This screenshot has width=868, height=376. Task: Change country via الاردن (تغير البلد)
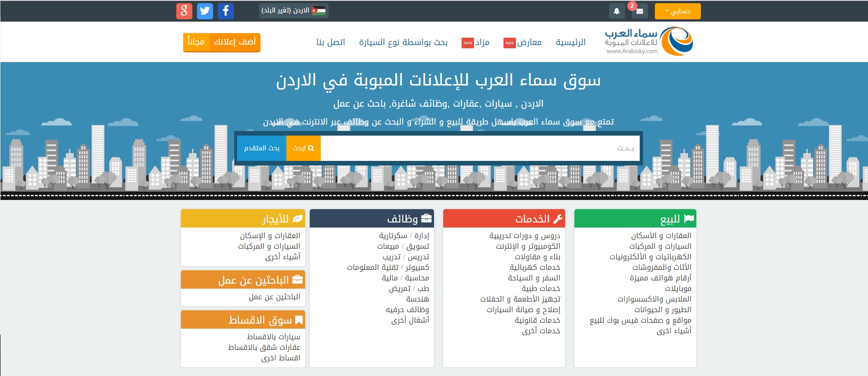pyautogui.click(x=294, y=11)
